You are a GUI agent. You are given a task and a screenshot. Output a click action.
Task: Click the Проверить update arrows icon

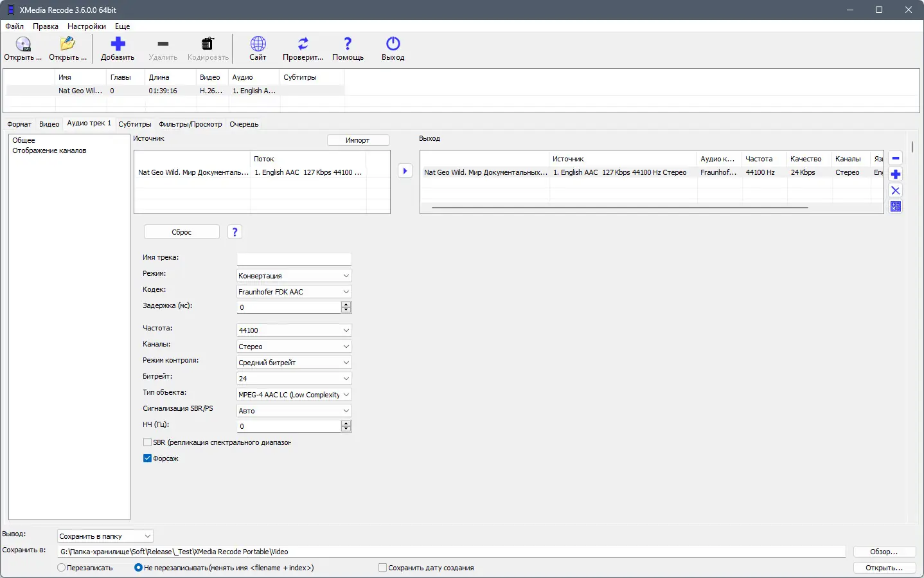click(x=303, y=44)
